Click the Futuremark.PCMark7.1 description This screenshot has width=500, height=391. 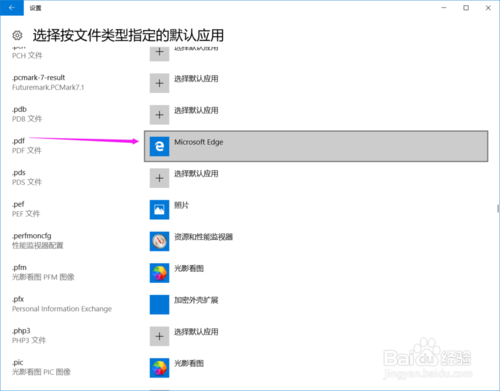pyautogui.click(x=48, y=87)
